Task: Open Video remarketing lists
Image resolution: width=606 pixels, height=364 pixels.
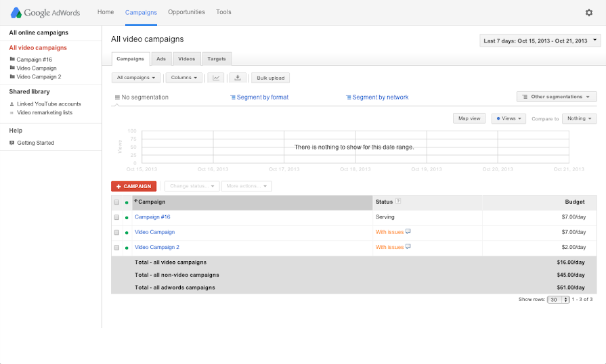Action: pyautogui.click(x=45, y=113)
